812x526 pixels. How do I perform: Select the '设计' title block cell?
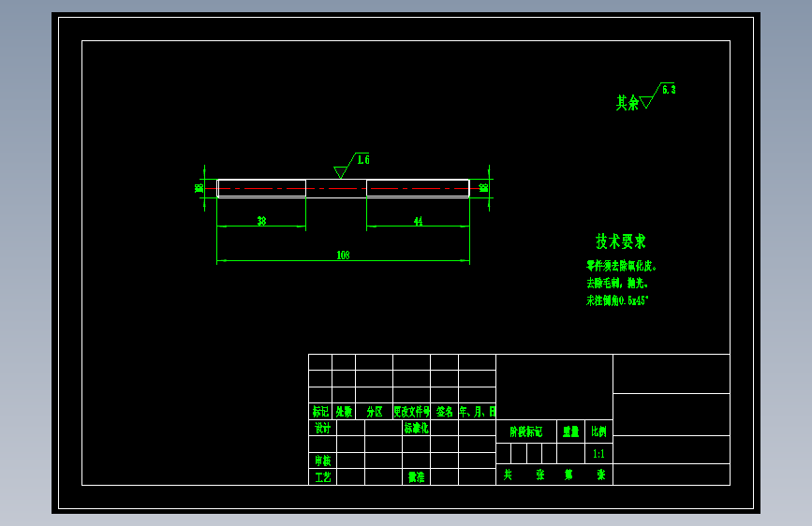click(x=322, y=428)
